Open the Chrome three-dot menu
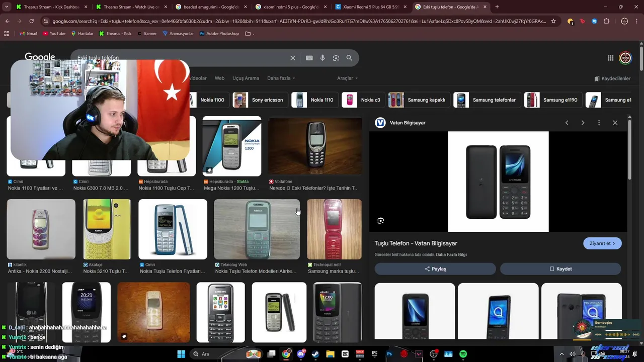644x362 pixels. pos(636,21)
